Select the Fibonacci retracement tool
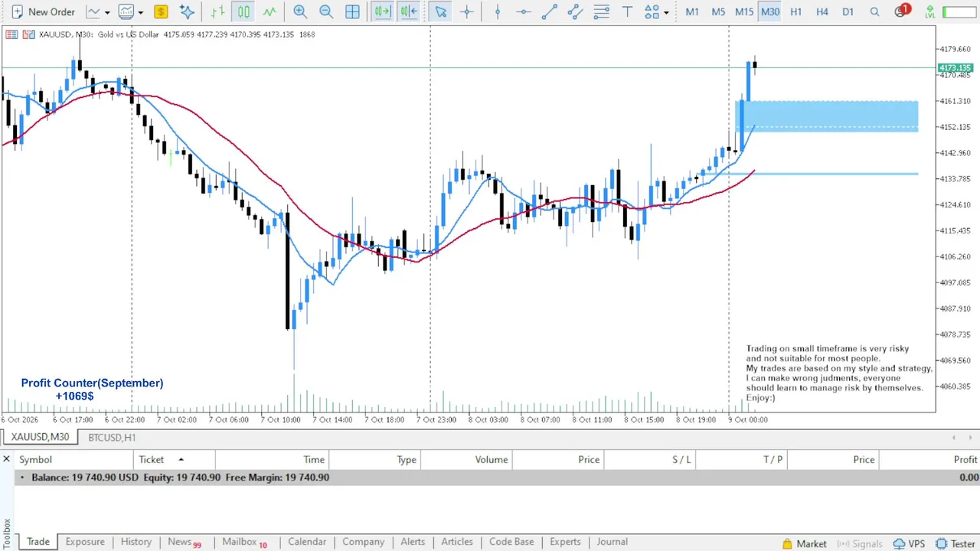Viewport: 980px width, 551px height. [x=602, y=11]
